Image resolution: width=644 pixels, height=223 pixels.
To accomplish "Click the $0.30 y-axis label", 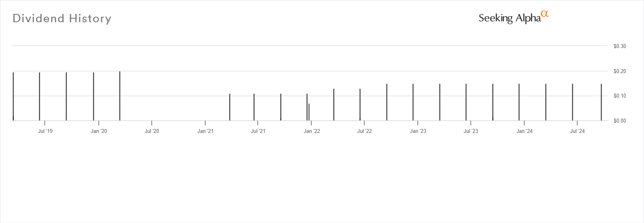I will [620, 46].
